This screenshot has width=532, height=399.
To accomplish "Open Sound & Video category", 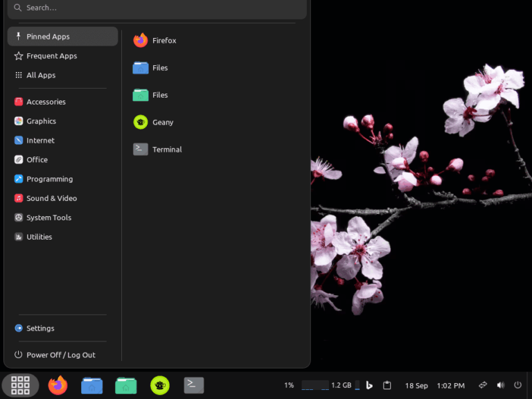I will tap(63, 199).
